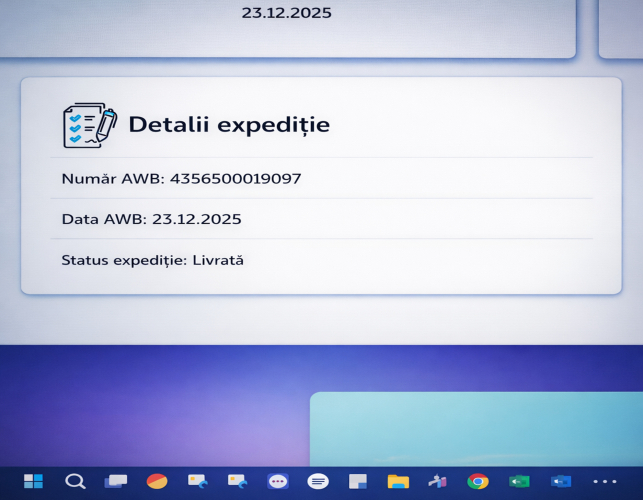Open the purple chat bubble taskbar app
The height and width of the screenshot is (500, 643).
(x=278, y=481)
